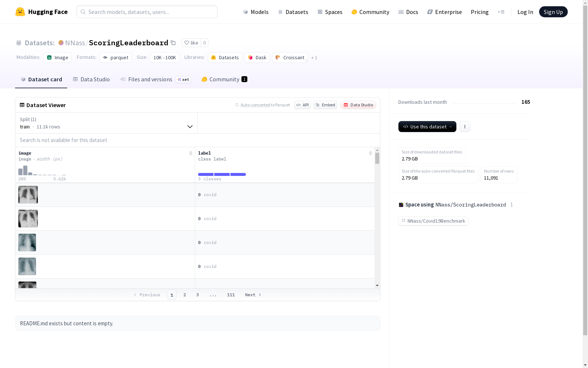Go to page 111 of rows
Viewport: 588px width, 368px height.
click(x=231, y=295)
